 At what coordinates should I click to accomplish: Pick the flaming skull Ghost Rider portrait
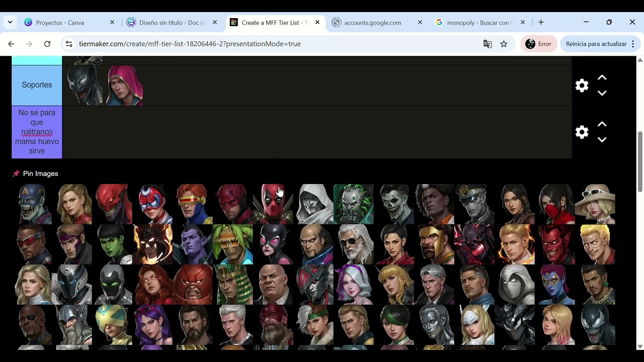pyautogui.click(x=153, y=244)
